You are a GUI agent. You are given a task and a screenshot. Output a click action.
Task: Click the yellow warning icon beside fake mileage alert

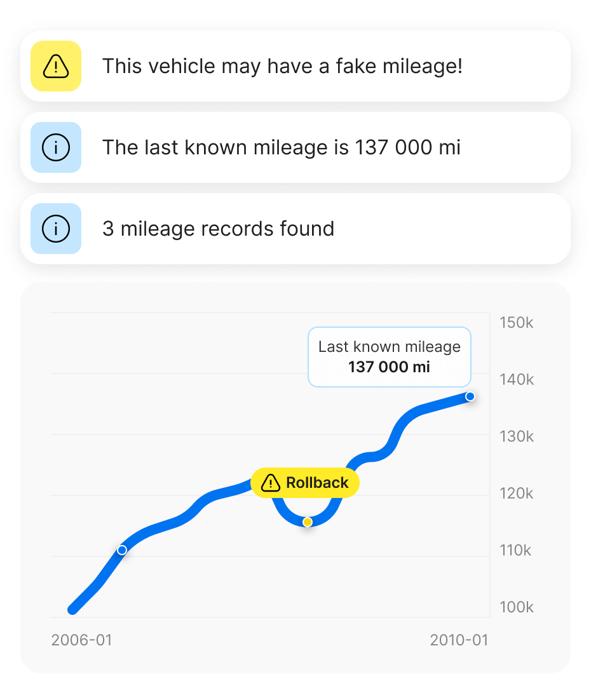click(56, 66)
